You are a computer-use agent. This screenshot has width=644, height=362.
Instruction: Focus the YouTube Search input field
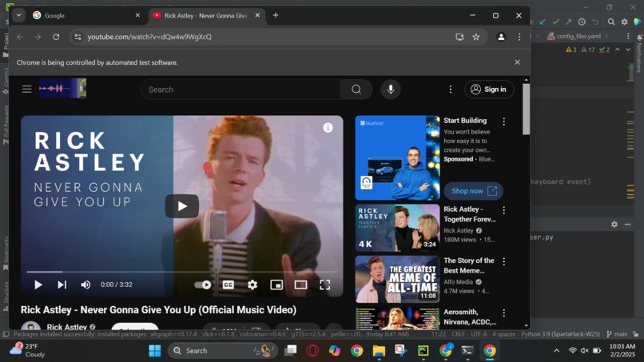pos(241,90)
